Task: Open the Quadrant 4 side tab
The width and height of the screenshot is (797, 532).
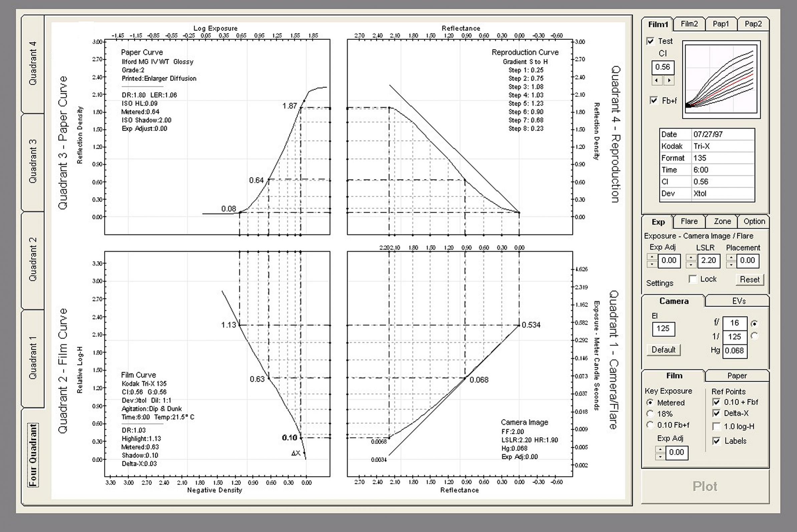Action: pyautogui.click(x=33, y=63)
